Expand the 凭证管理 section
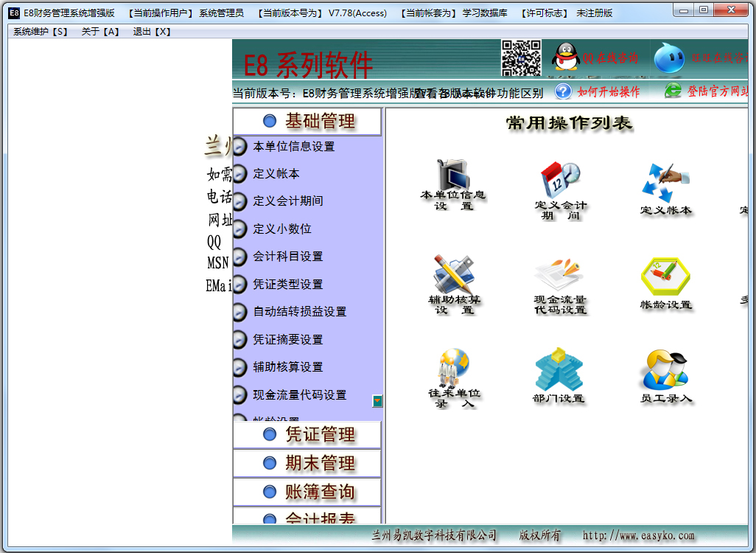756x553 pixels. [307, 435]
